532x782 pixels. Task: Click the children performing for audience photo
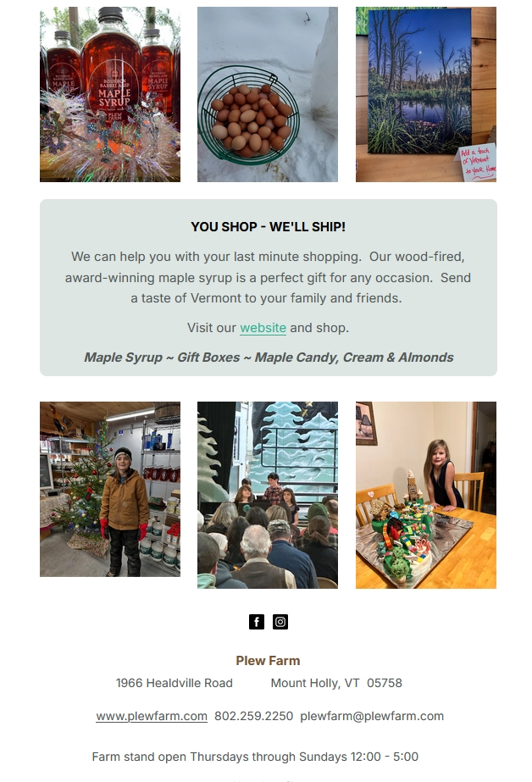[x=268, y=496]
